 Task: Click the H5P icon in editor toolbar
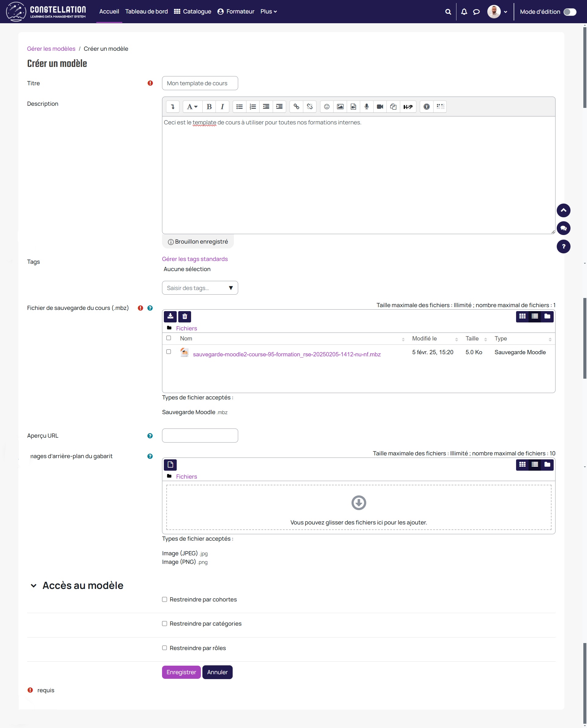pos(408,107)
